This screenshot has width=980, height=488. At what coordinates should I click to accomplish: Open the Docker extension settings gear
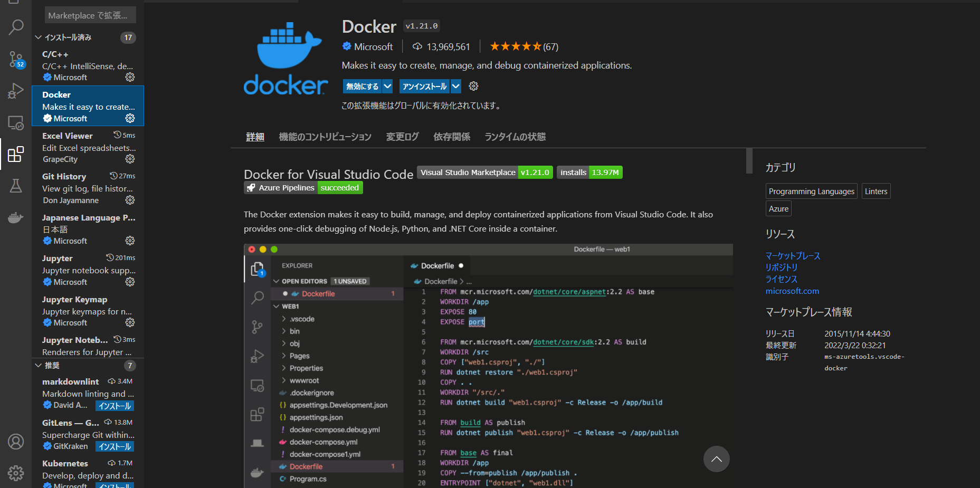coord(473,86)
